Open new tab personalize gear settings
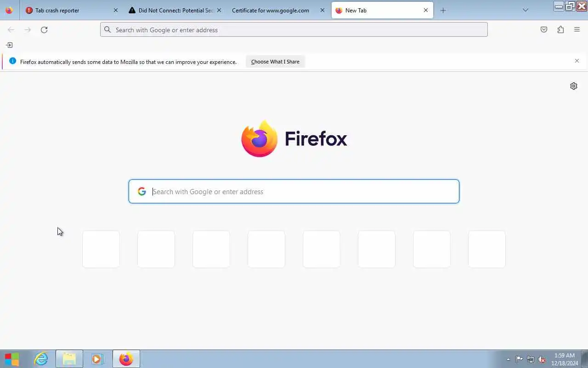588x368 pixels. (x=574, y=86)
